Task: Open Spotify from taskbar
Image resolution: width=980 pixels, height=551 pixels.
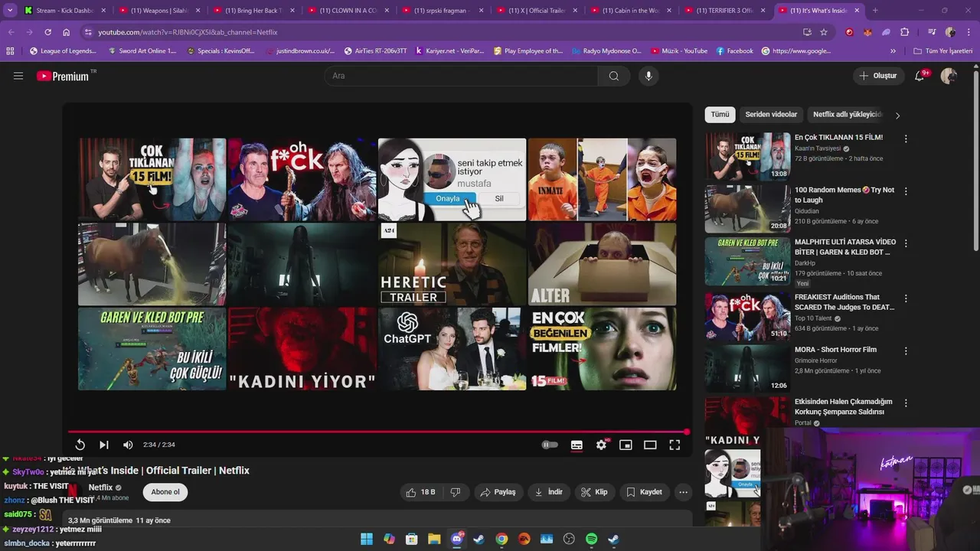Action: pos(591,540)
